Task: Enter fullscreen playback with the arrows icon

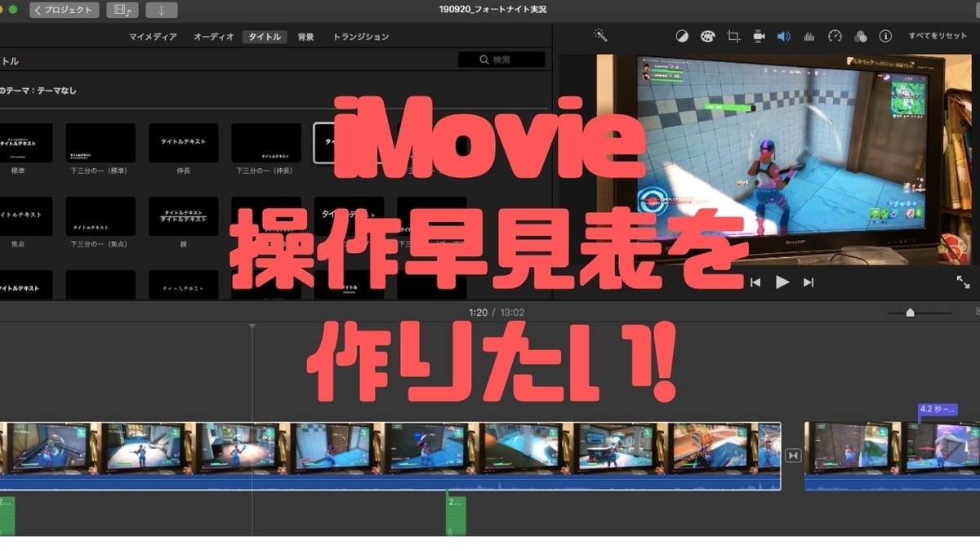Action: tap(963, 282)
